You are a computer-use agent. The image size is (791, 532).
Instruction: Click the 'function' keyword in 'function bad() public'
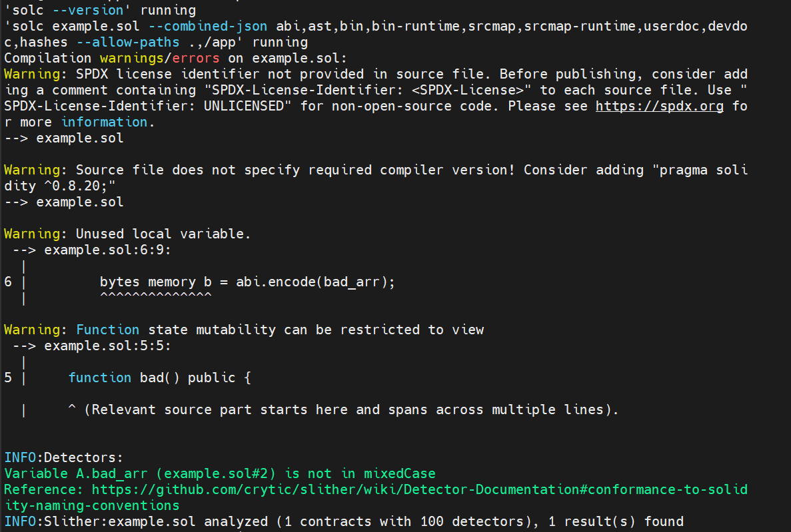click(100, 378)
